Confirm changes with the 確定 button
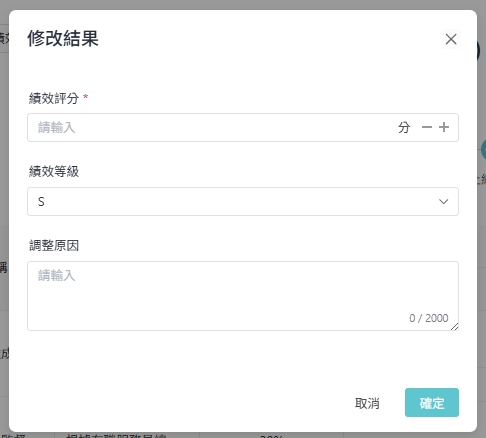Screen dimensions: 486x438 pyautogui.click(x=432, y=403)
